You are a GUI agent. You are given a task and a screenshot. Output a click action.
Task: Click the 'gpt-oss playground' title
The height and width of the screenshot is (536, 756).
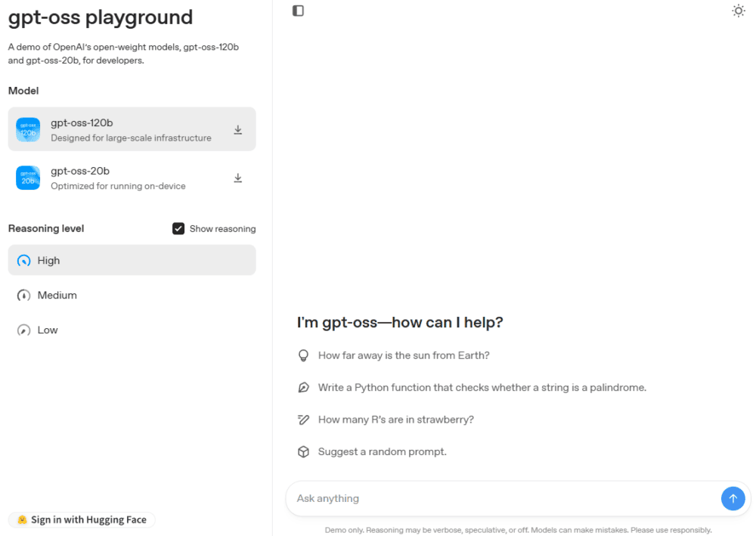point(101,17)
